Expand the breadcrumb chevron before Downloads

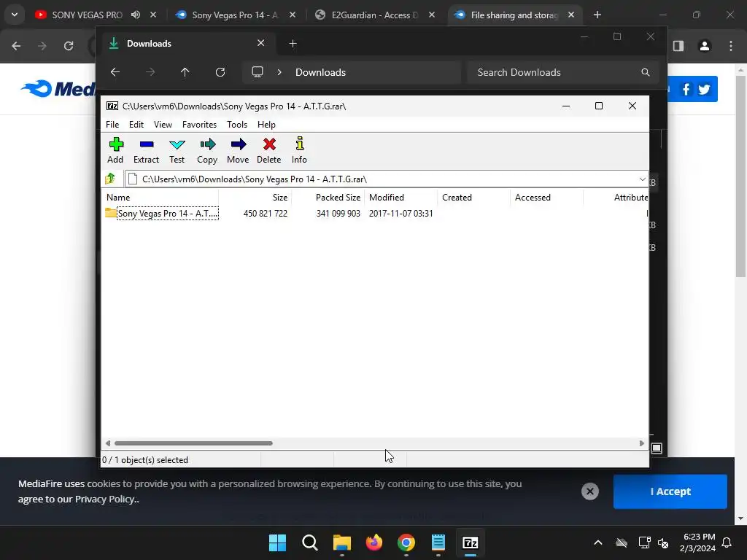point(279,72)
